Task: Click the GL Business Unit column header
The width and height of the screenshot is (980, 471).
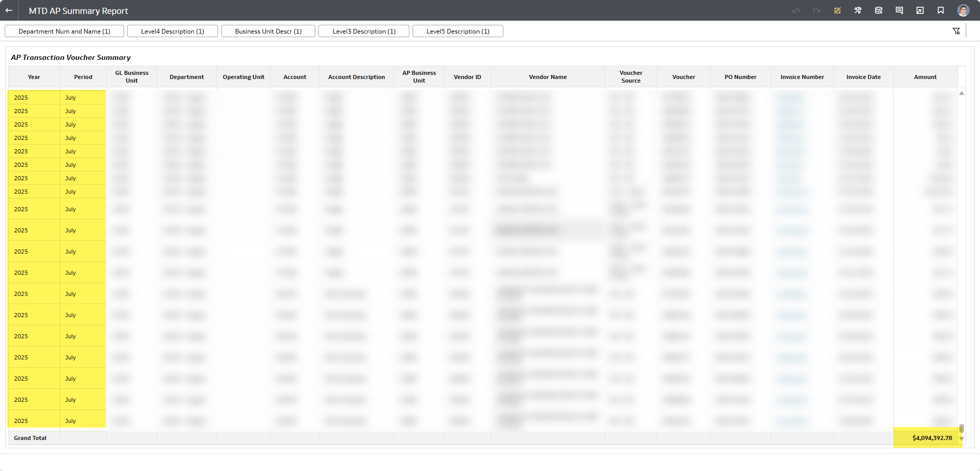Action: point(132,77)
